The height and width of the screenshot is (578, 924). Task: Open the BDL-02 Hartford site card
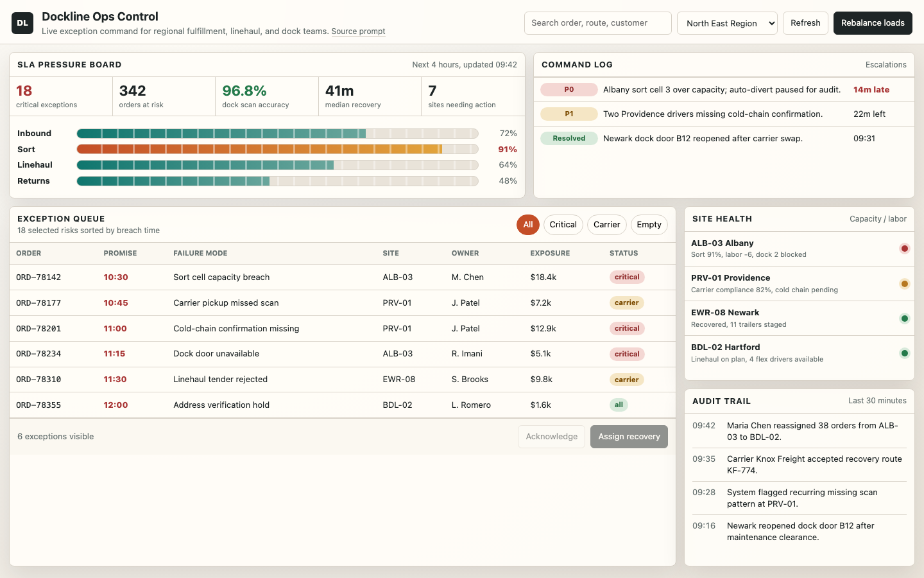click(x=800, y=353)
